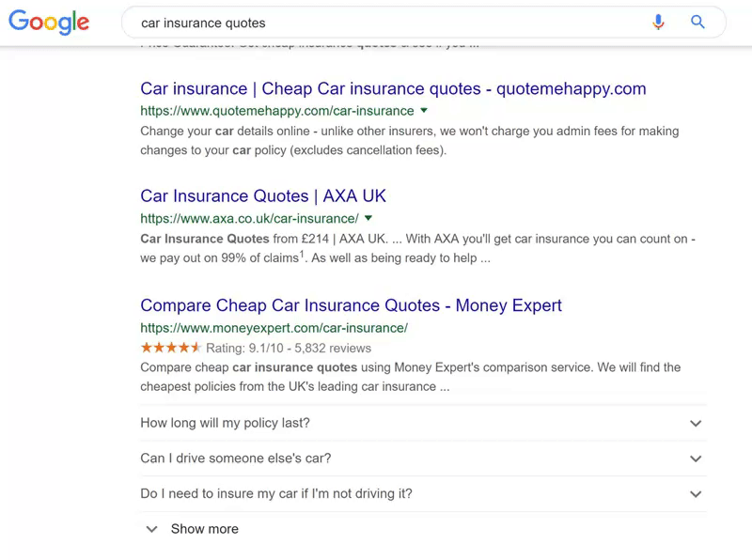Expand "Can I drive someone else's car?"

(x=236, y=459)
